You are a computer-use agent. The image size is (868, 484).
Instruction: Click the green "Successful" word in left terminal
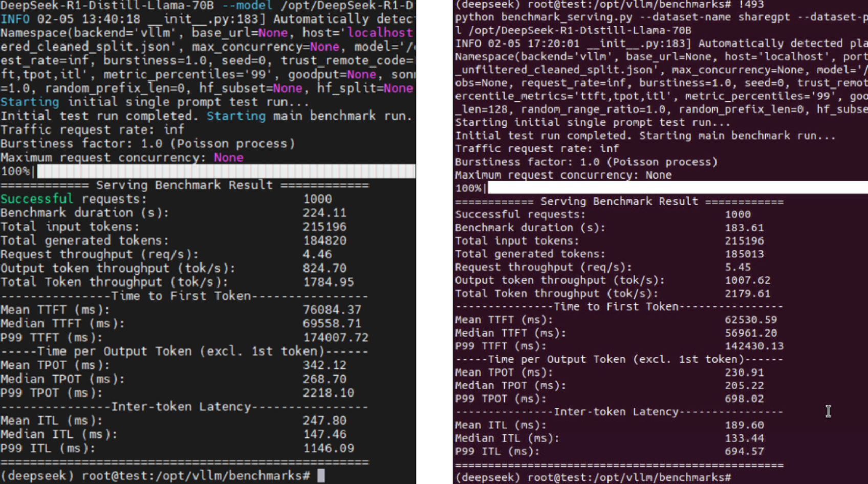coord(36,199)
